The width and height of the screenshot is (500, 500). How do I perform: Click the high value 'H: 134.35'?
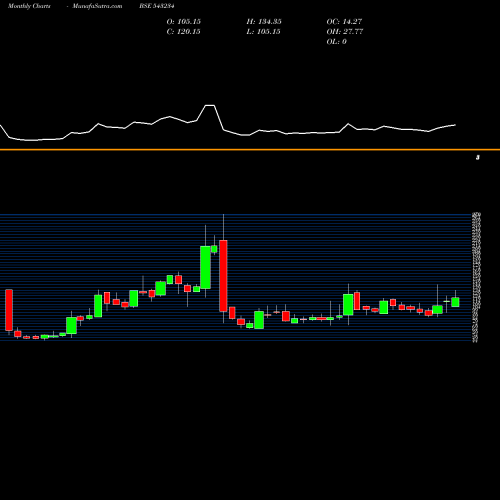[x=264, y=22]
